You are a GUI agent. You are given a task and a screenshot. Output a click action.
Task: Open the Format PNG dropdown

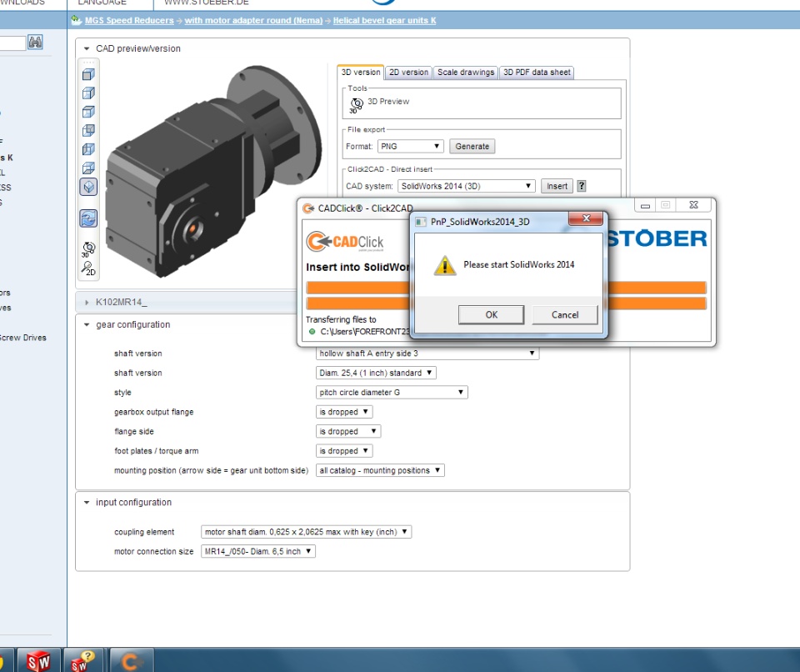tap(410, 147)
